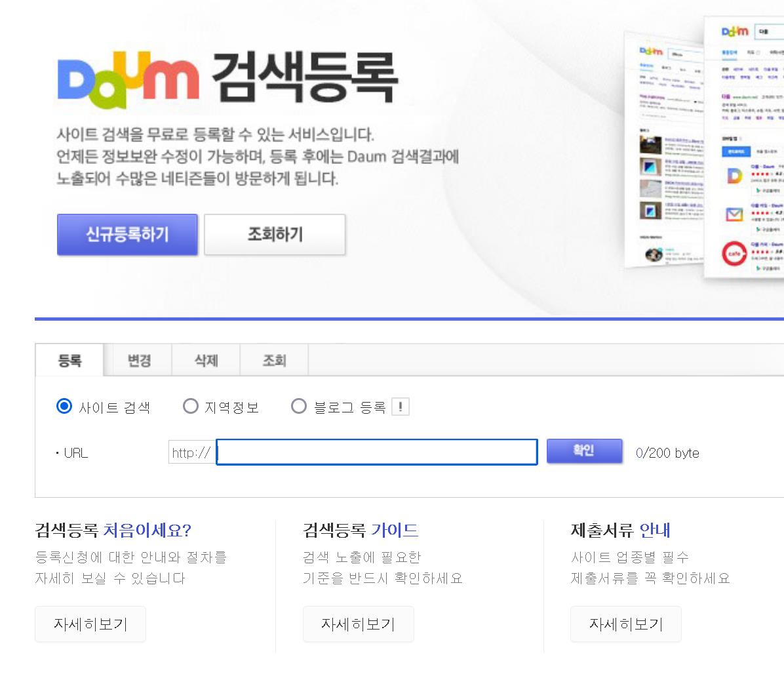Click the Daum logo
The height and width of the screenshot is (682, 784).
[128, 80]
